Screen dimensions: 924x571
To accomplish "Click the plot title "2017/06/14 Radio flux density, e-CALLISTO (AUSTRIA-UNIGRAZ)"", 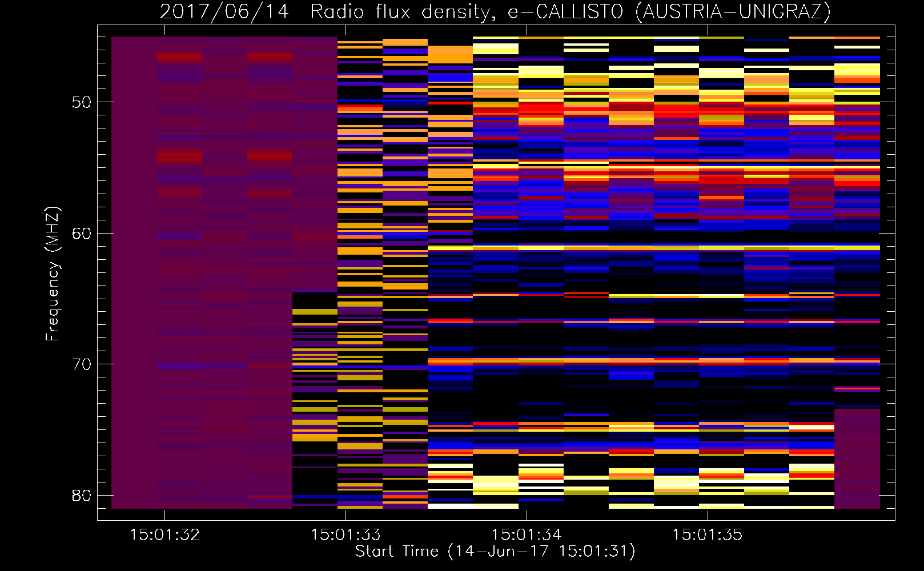I will point(495,11).
